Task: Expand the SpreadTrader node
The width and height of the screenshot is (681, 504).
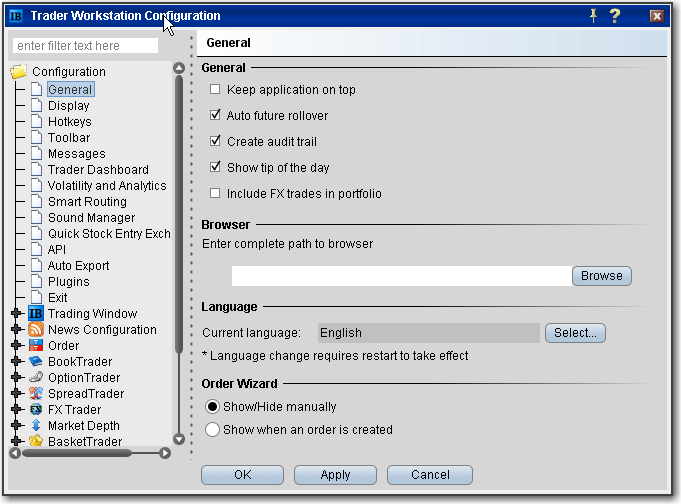Action: click(17, 393)
